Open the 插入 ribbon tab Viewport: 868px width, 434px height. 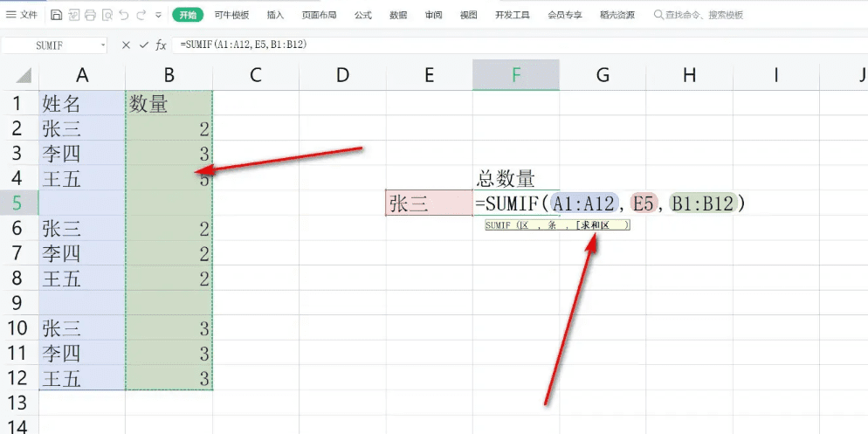point(275,15)
